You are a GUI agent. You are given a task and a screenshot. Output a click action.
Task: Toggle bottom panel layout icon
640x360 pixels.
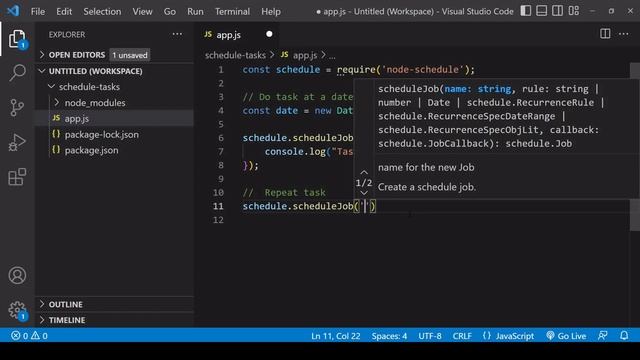click(x=542, y=11)
